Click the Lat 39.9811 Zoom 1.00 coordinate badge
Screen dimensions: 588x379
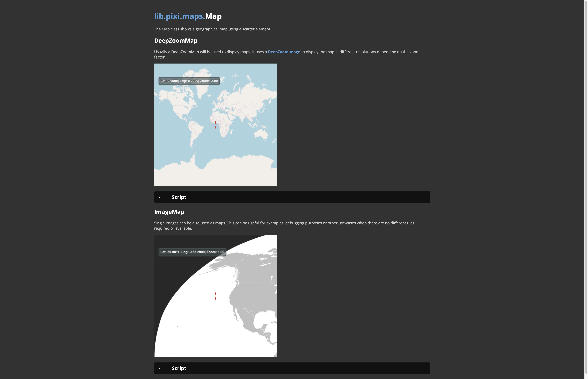click(x=192, y=252)
